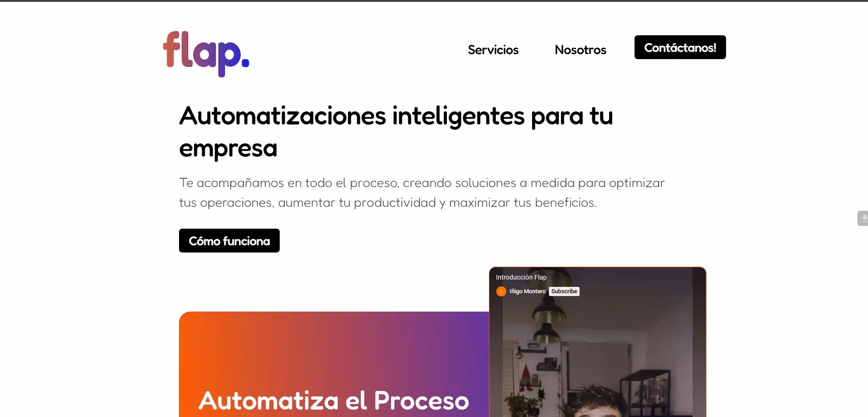Click the Te acompañamos description paragraph
Image resolution: width=868 pixels, height=417 pixels.
[x=422, y=192]
